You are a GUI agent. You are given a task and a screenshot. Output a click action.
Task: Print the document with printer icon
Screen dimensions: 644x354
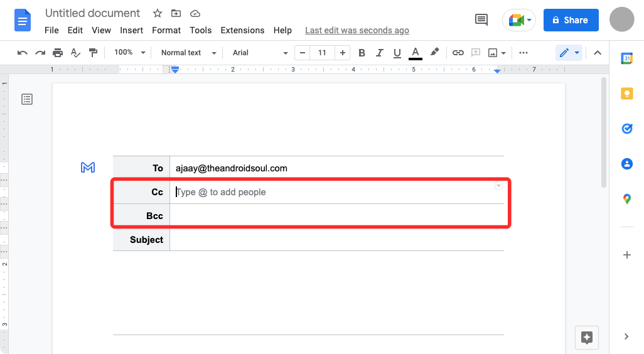coord(58,53)
